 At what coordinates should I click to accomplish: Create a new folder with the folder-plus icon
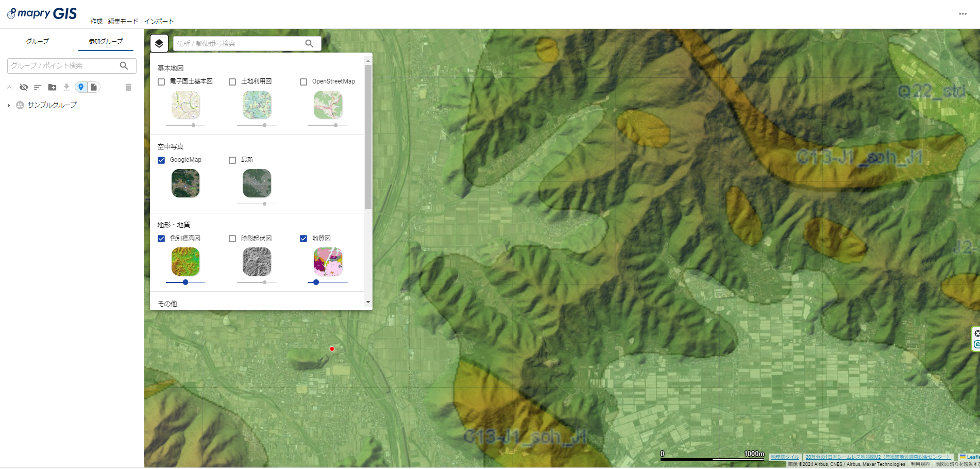(52, 87)
